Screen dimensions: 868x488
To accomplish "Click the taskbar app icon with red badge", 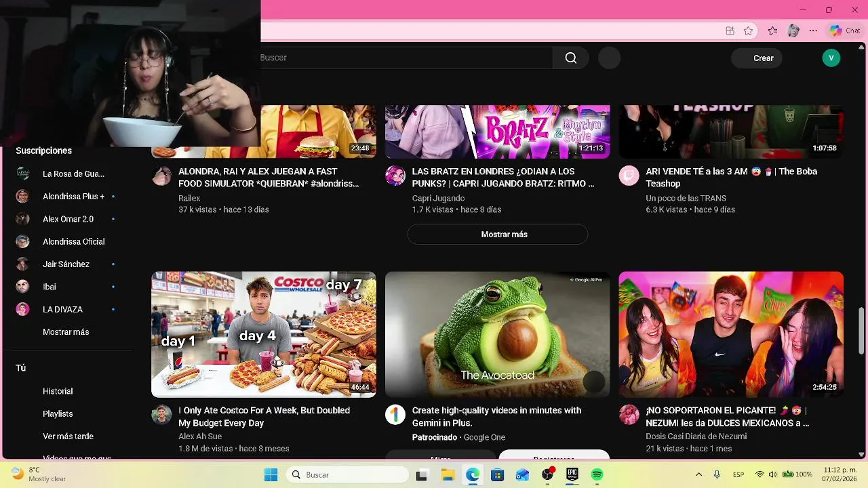I will tap(547, 475).
